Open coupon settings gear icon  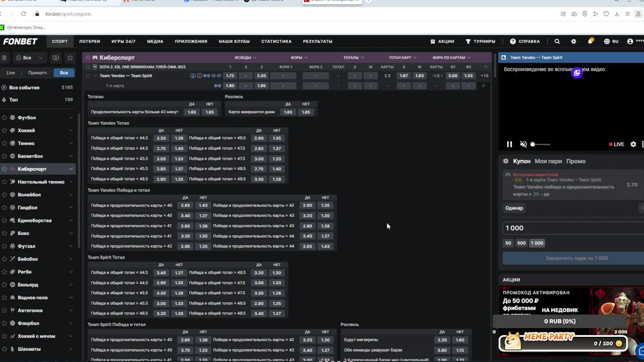pyautogui.click(x=506, y=161)
